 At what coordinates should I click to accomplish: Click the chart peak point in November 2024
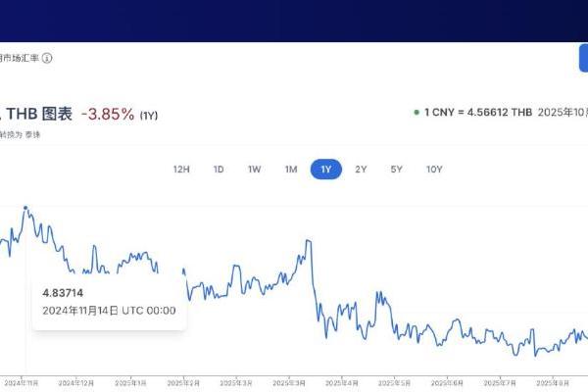(24, 208)
